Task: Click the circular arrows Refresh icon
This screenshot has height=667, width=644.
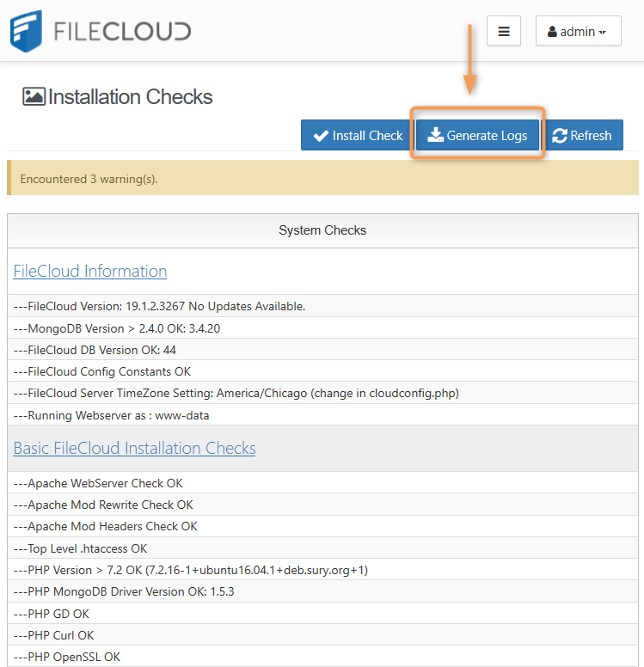Action: 560,136
